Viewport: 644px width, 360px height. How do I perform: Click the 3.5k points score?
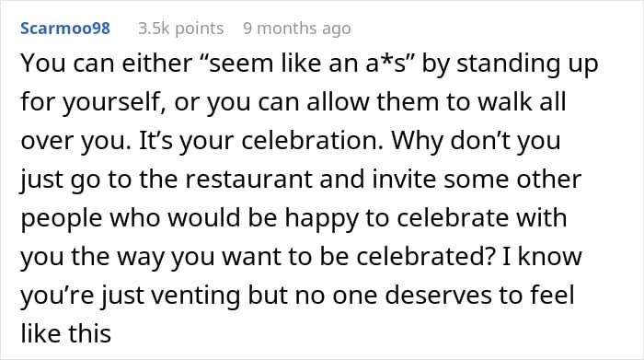tap(180, 29)
